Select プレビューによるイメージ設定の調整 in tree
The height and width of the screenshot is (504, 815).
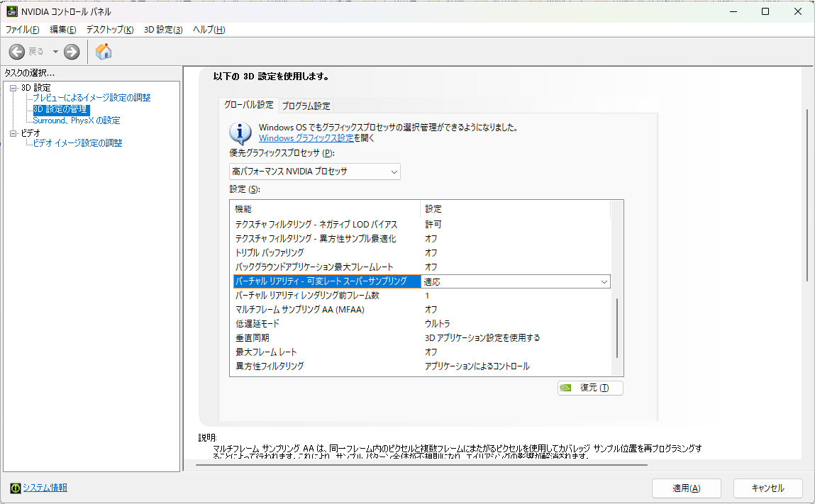pyautogui.click(x=92, y=98)
